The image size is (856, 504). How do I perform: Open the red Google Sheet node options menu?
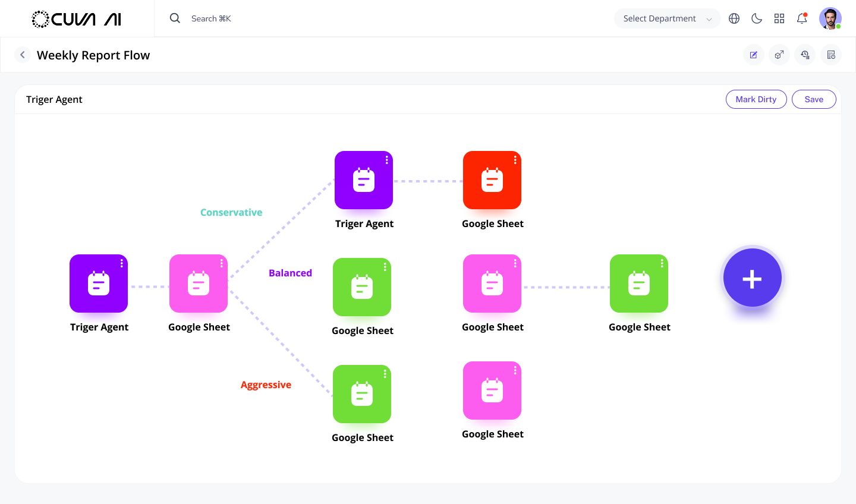click(515, 159)
